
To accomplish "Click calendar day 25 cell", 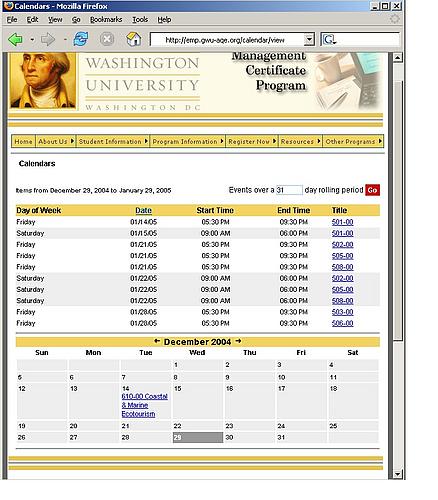I will [353, 426].
